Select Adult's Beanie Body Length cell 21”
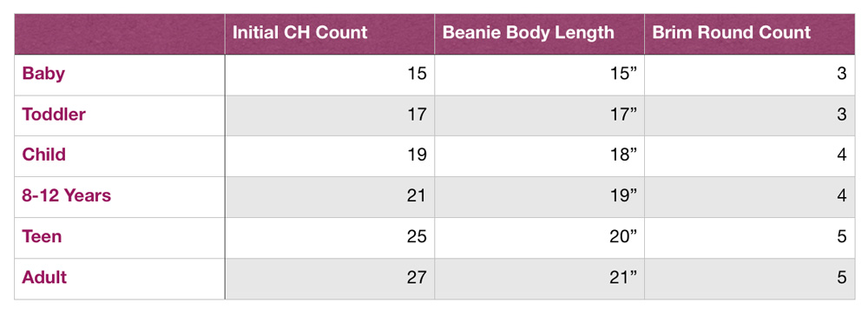Image resolution: width=868 pixels, height=316 pixels. pos(539,279)
